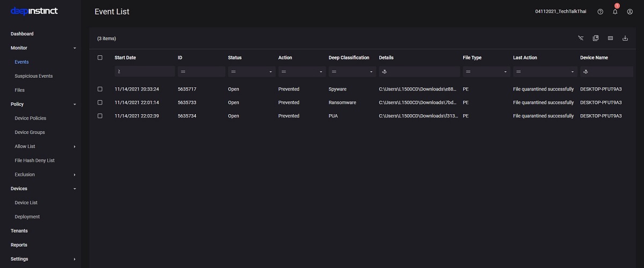
Task: Open File Hash Deny List
Action: [35, 160]
